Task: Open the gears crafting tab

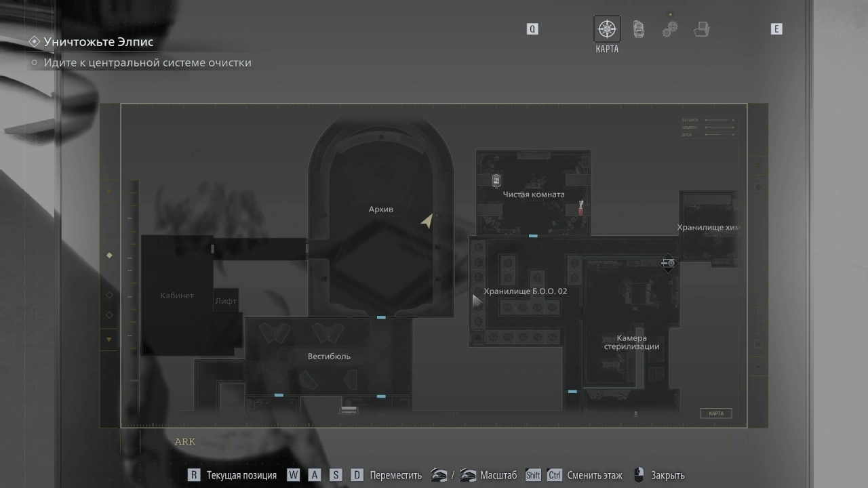Action: click(670, 29)
